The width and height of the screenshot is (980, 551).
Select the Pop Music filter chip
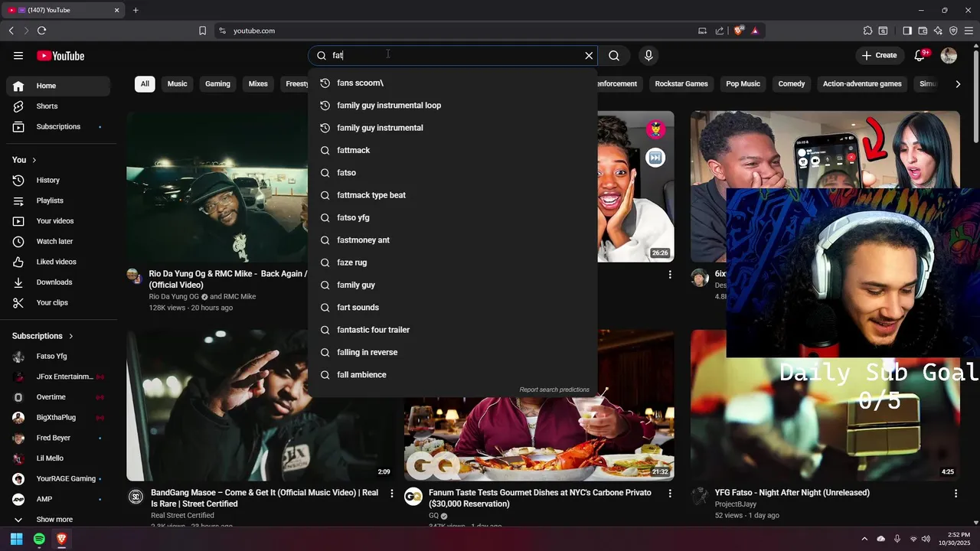743,83
